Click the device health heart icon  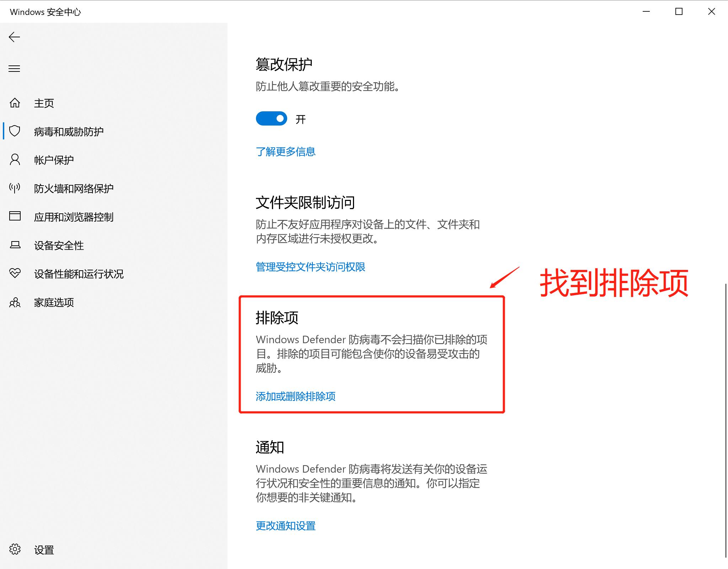(x=15, y=273)
